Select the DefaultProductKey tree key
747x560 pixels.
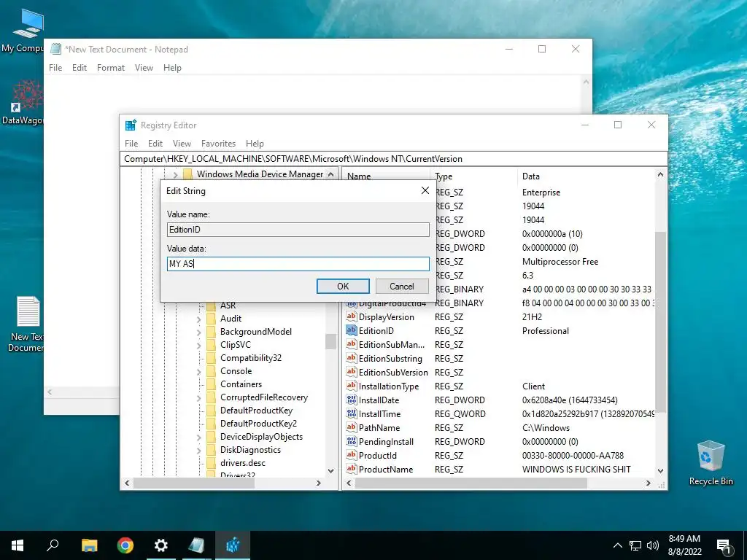[x=256, y=410]
